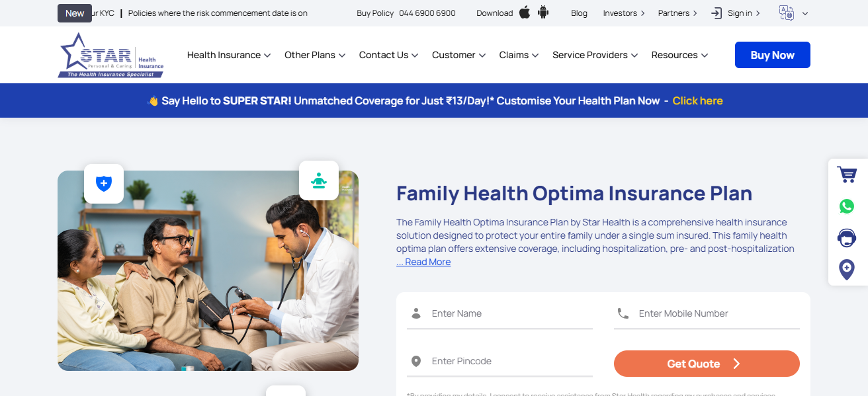Click the blue shield plus badge
Image resolution: width=868 pixels, height=396 pixels.
[x=104, y=184]
